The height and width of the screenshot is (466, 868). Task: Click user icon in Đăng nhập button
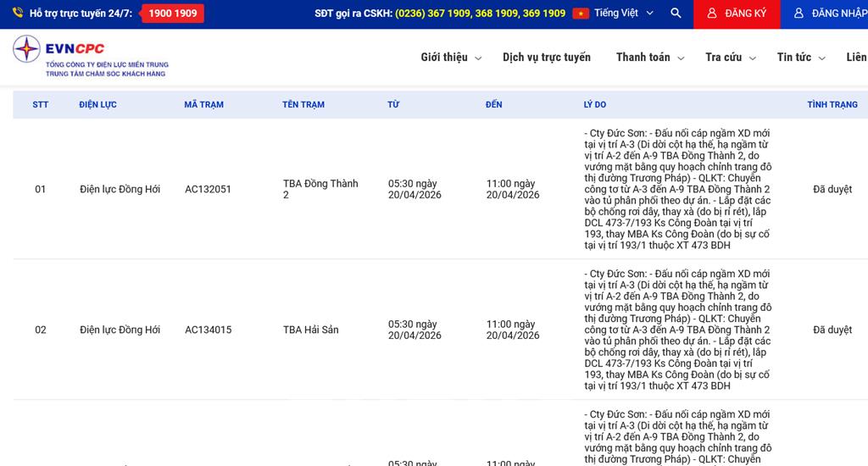[x=798, y=14]
